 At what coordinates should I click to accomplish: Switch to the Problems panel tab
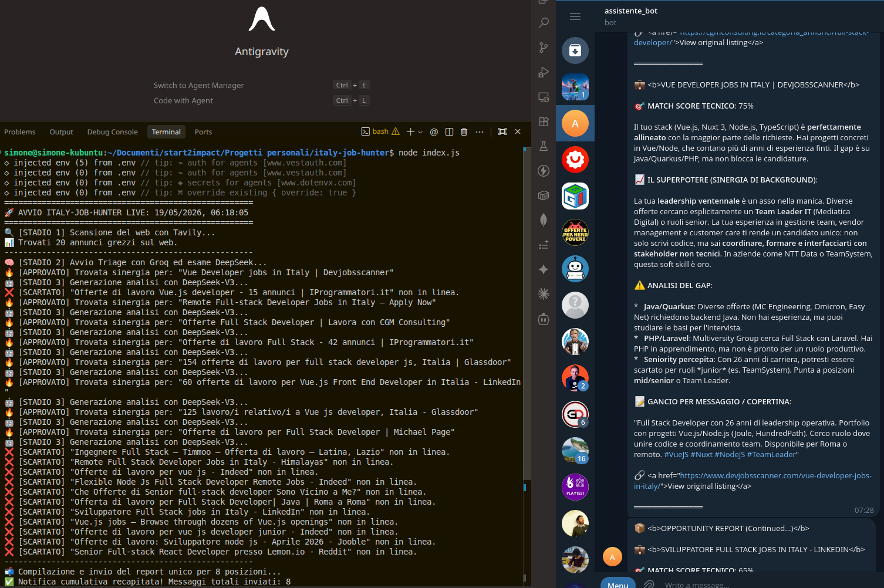[20, 132]
